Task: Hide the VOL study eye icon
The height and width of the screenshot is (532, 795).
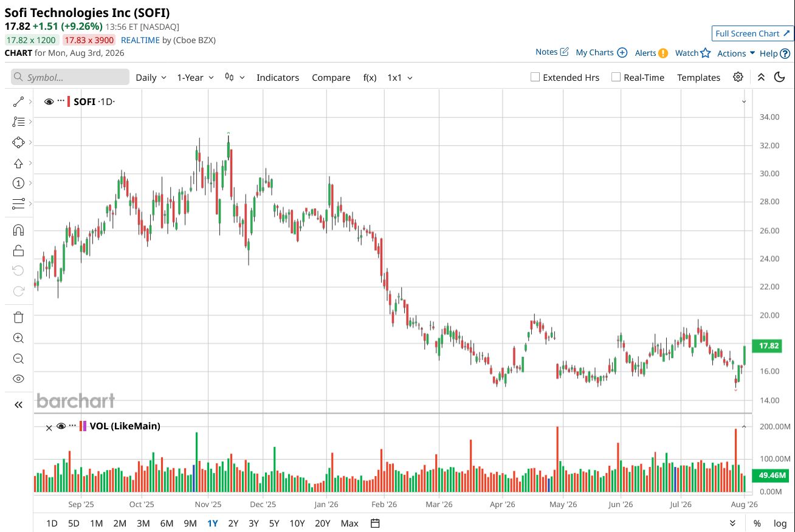Action: tap(61, 426)
